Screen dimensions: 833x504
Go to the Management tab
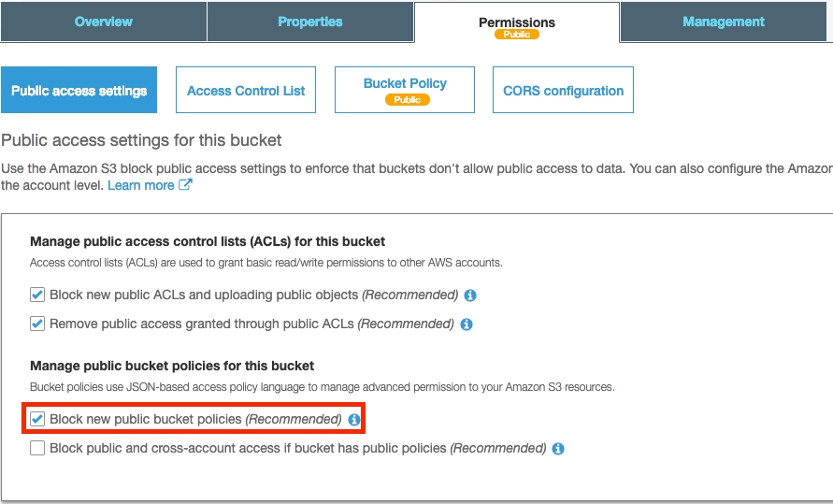(x=723, y=22)
